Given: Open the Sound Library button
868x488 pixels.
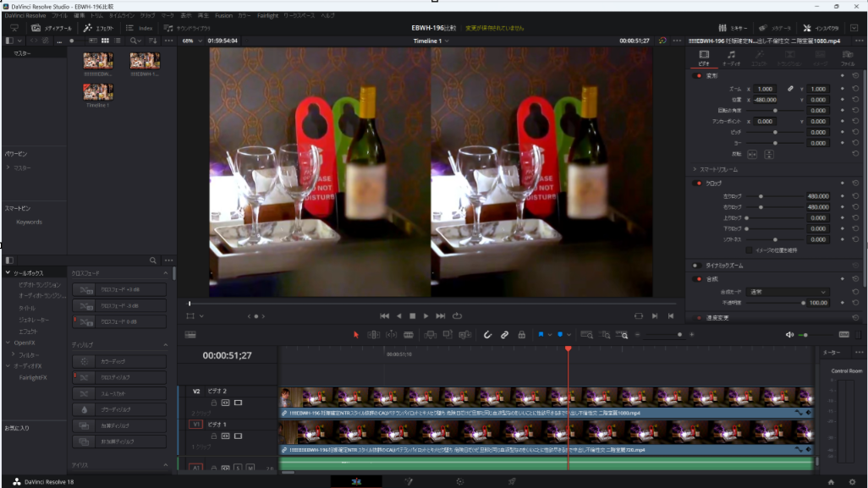Looking at the screenshot, I should 188,28.
